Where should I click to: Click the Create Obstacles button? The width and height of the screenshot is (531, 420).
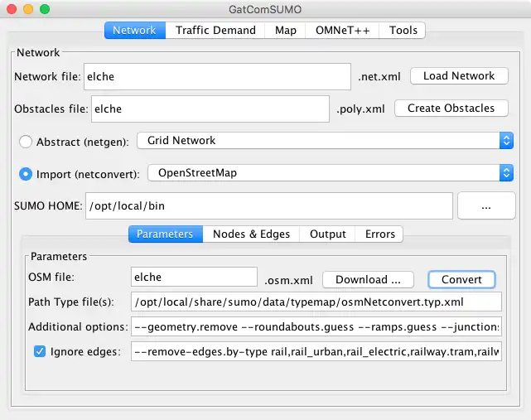(x=451, y=109)
